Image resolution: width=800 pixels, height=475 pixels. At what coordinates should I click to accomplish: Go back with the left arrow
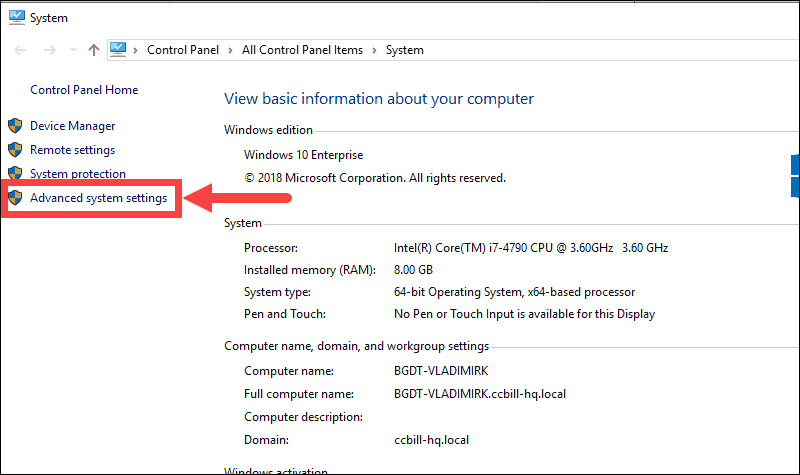20,50
